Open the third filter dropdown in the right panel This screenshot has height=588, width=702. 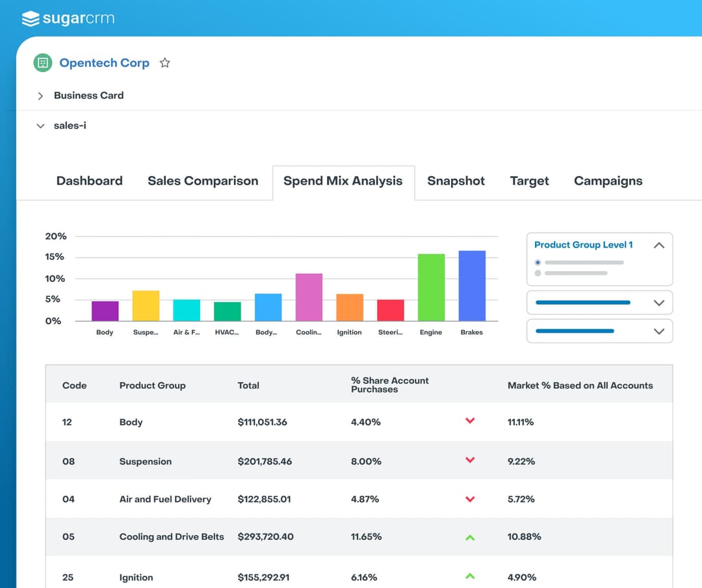click(x=658, y=331)
